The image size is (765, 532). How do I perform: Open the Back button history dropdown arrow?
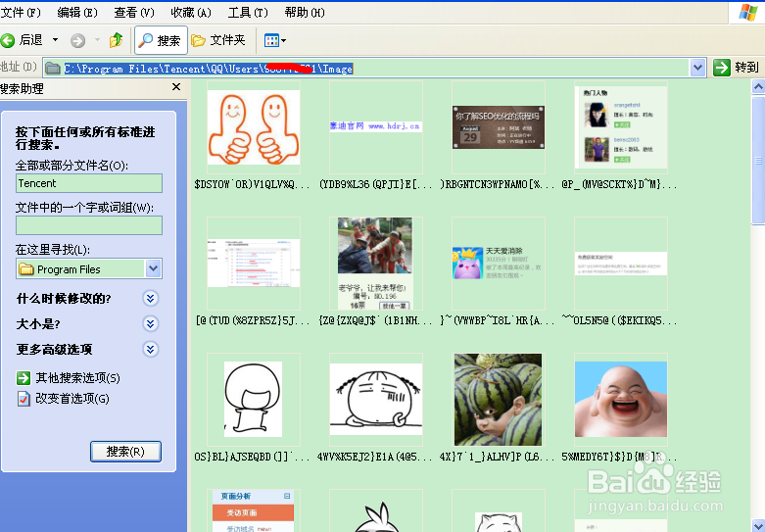click(x=55, y=40)
